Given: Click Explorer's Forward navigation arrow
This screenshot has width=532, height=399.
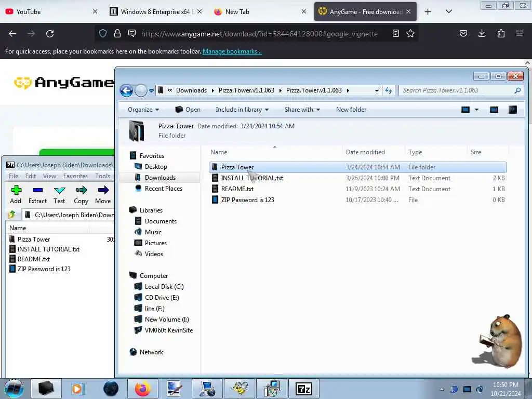Looking at the screenshot, I should click(x=141, y=90).
